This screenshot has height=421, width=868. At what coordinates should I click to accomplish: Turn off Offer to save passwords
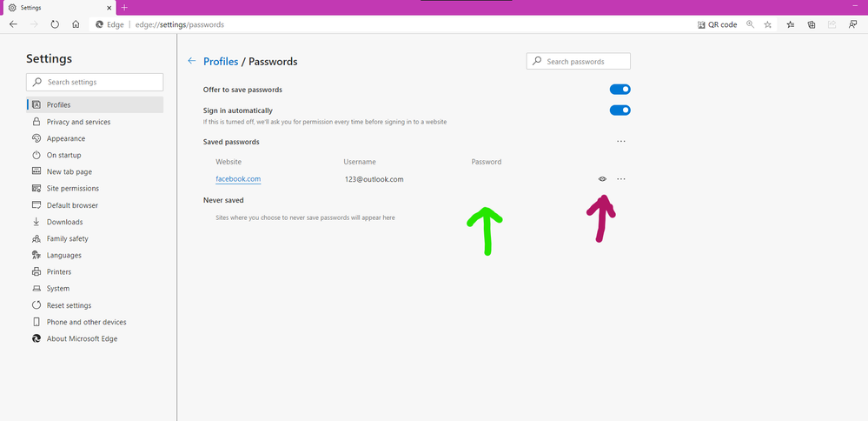pos(620,90)
